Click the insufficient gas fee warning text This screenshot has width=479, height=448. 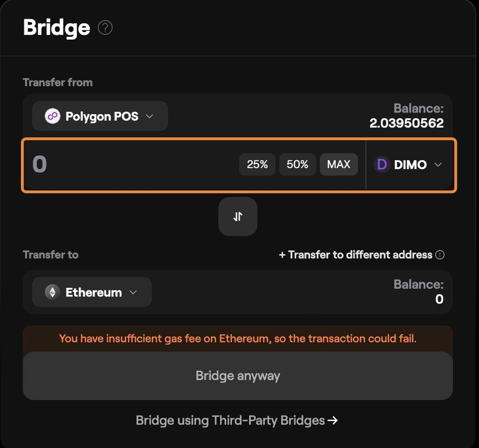(238, 338)
